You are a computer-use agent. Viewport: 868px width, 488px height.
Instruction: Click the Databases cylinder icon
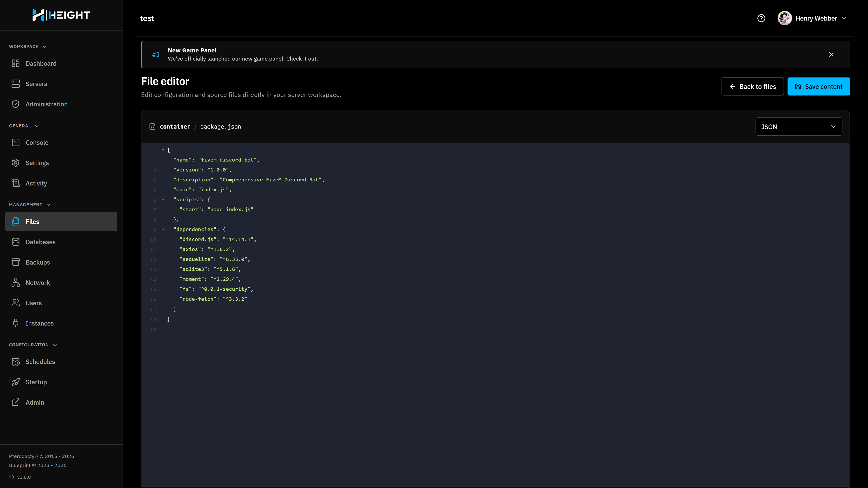pos(16,242)
